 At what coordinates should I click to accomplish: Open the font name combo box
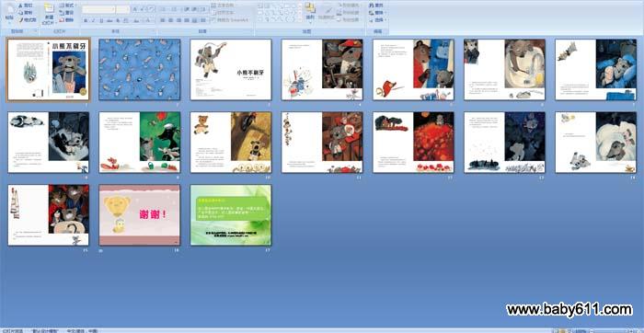[x=98, y=8]
